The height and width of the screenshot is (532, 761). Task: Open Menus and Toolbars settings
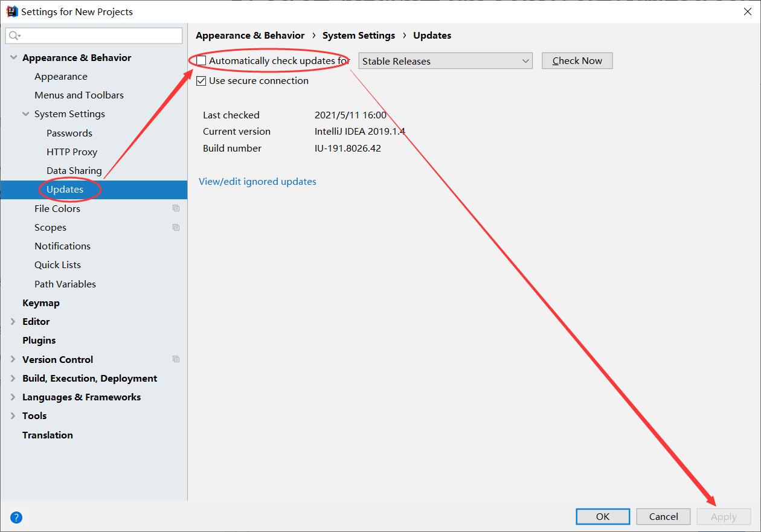pyautogui.click(x=79, y=95)
